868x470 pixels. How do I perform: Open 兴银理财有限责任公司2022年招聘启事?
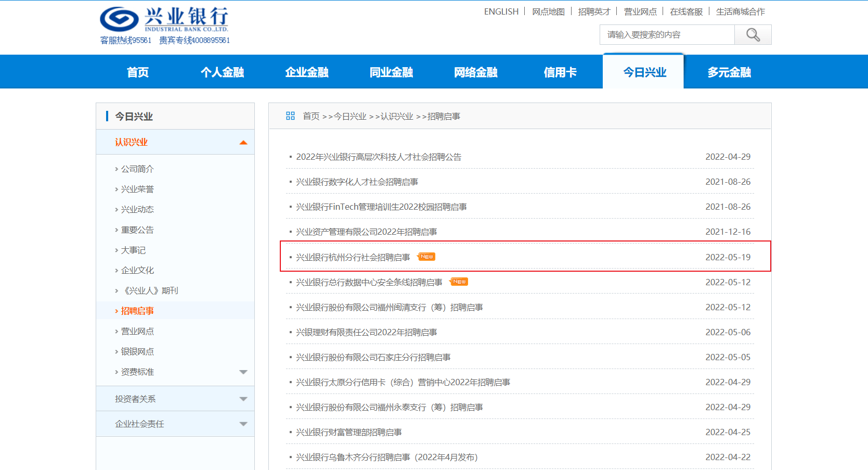[366, 332]
